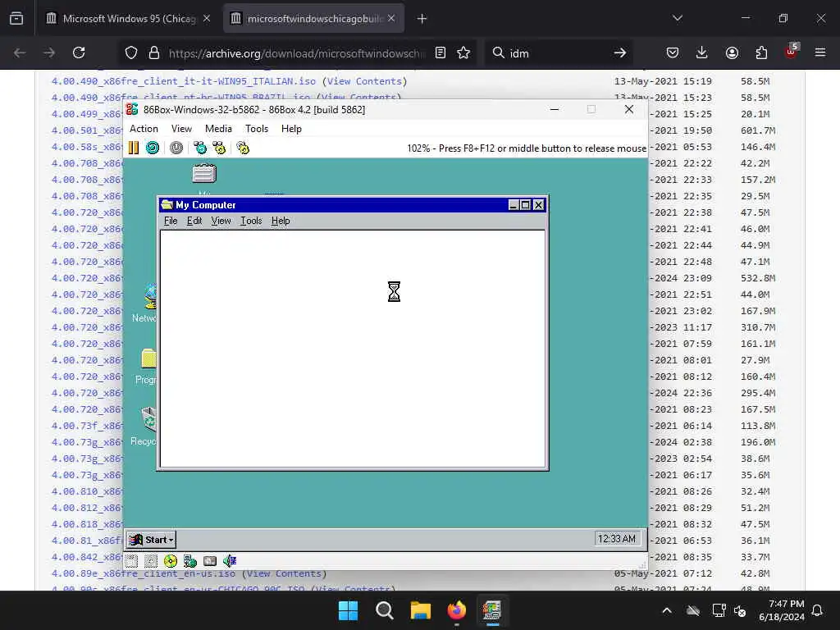The image size is (840, 630).
Task: Click the Network globe desktop icon
Action: click(150, 296)
